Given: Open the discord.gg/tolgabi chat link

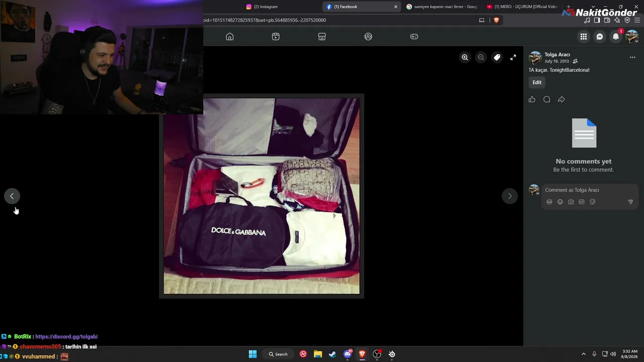Looking at the screenshot, I should click(x=66, y=337).
